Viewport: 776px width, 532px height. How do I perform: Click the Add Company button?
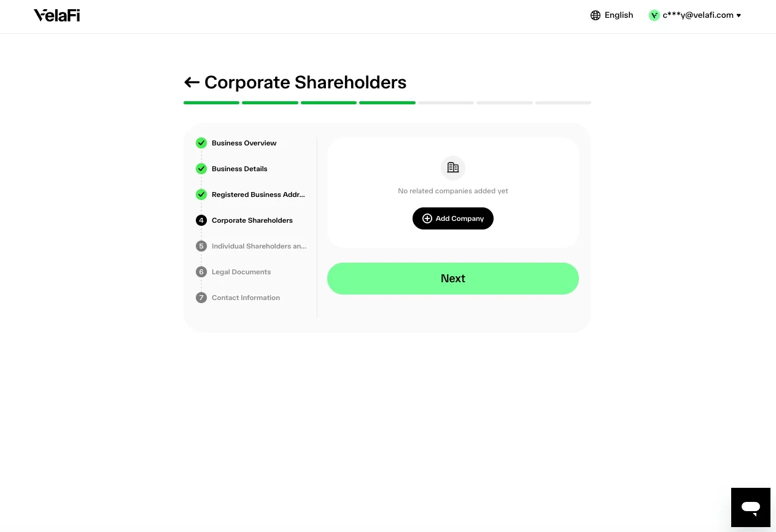click(453, 218)
